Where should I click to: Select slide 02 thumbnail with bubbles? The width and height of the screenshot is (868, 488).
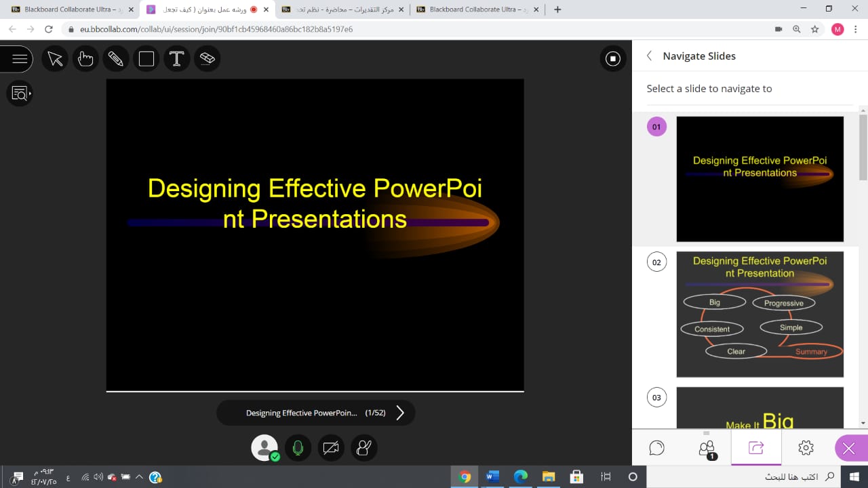(x=759, y=314)
